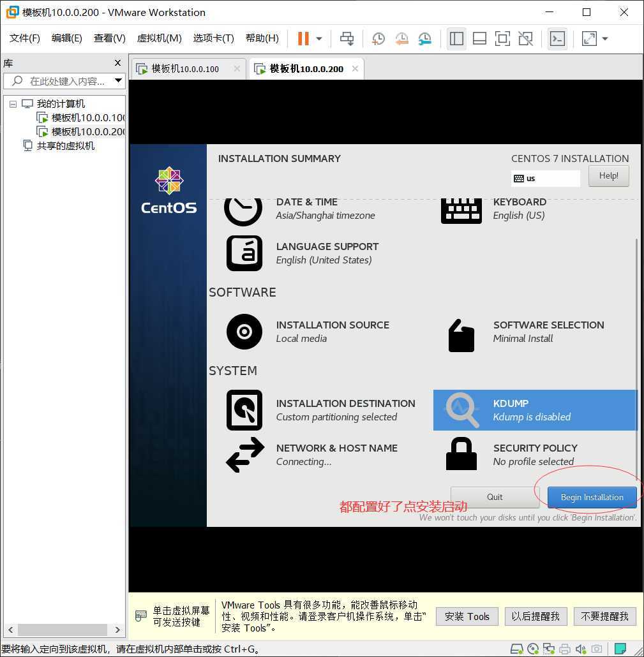
Task: Select 我的计算机 in the library tree
Action: point(61,103)
